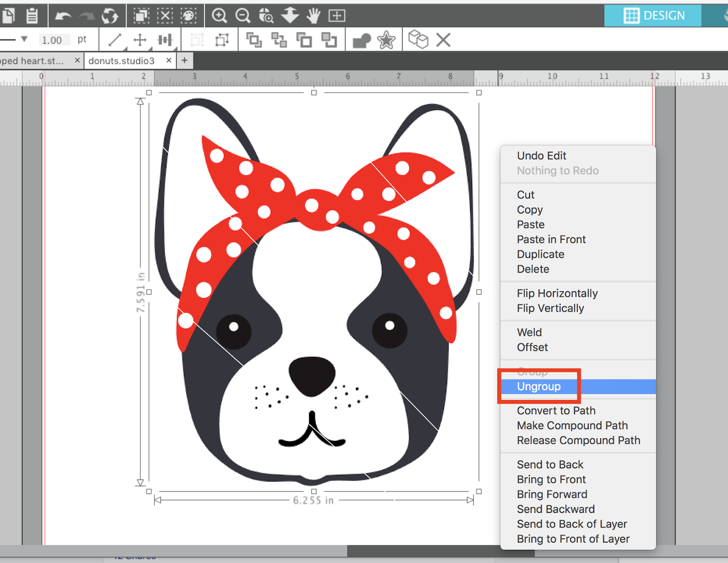This screenshot has height=563, width=728.
Task: Redo the last action
Action: click(x=86, y=15)
